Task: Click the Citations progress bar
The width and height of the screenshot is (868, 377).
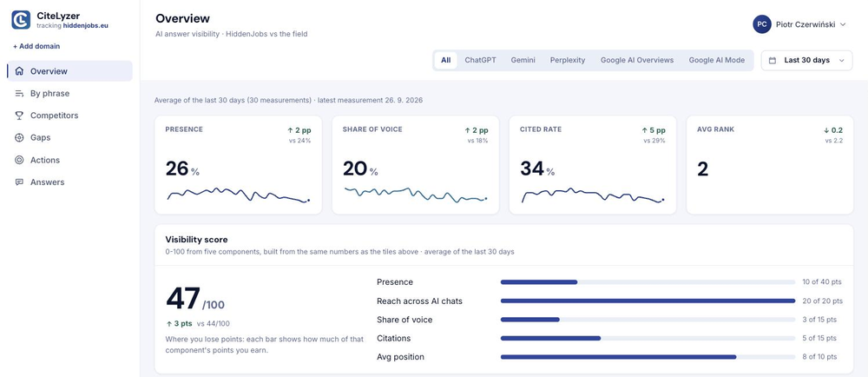Action: (x=648, y=338)
